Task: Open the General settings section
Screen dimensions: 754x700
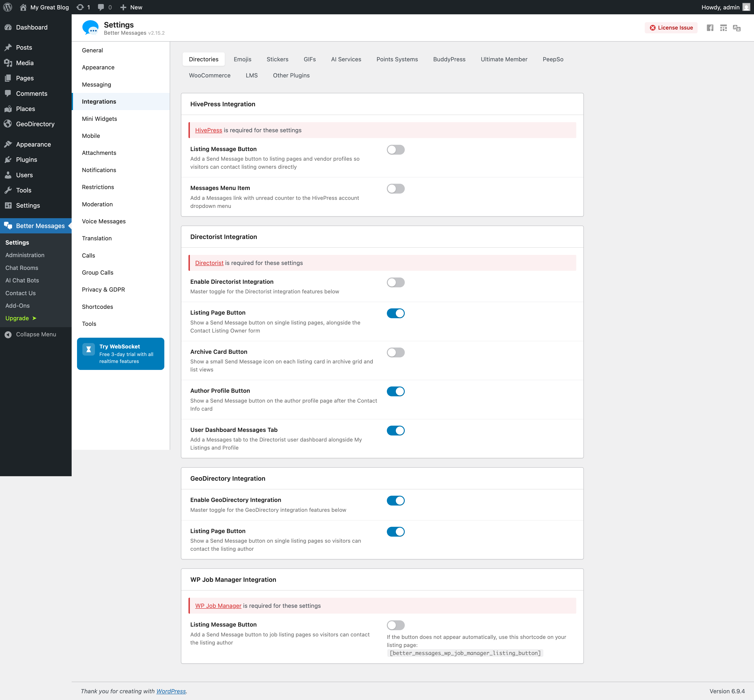Action: pos(120,50)
